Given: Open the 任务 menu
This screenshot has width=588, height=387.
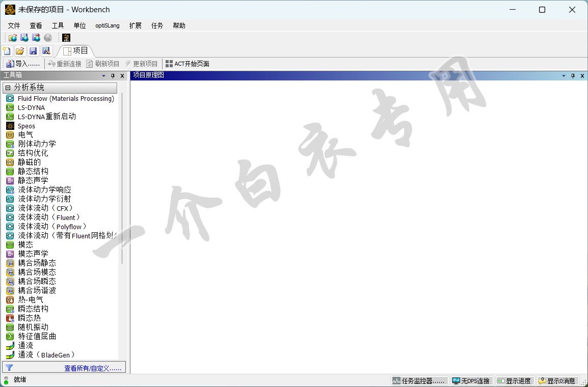Looking at the screenshot, I should (x=157, y=25).
